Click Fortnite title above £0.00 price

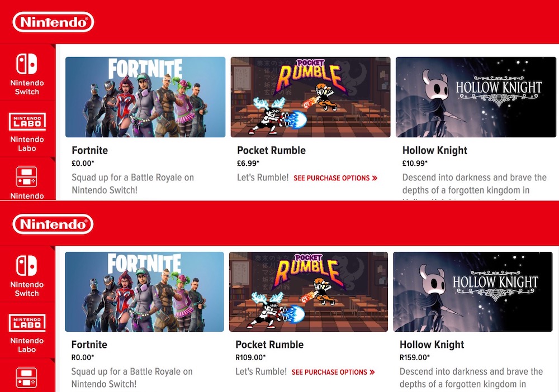pyautogui.click(x=90, y=150)
